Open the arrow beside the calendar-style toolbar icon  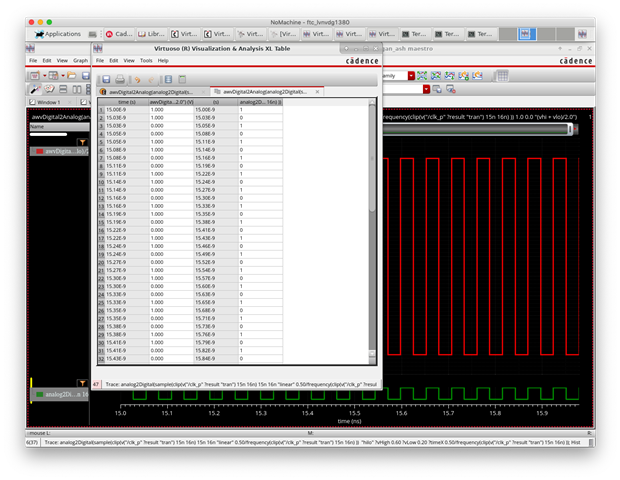pos(44,75)
